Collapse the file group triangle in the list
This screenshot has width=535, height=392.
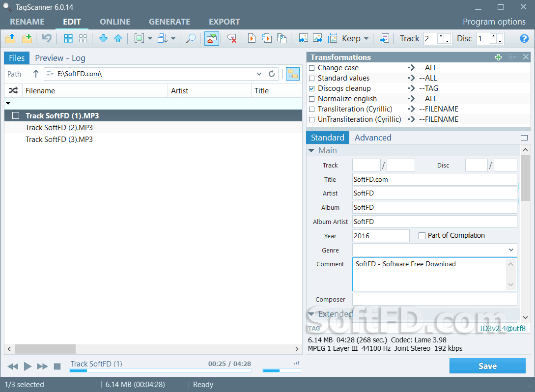[8, 103]
